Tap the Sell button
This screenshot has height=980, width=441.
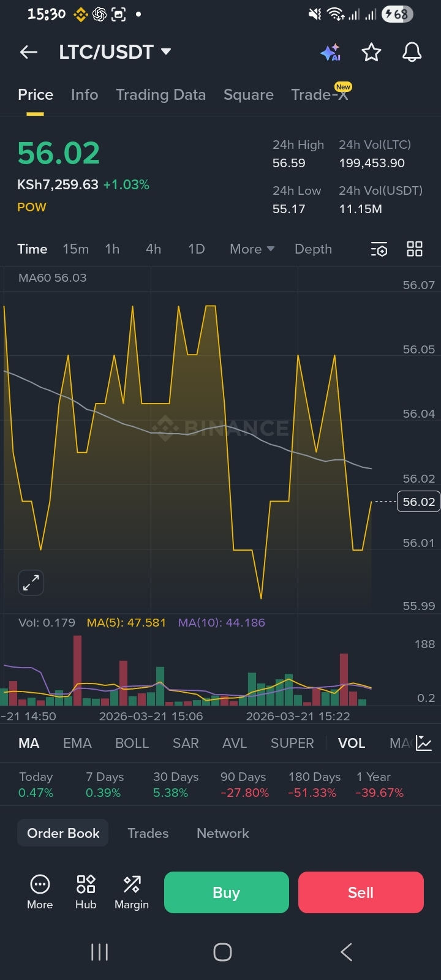point(361,892)
